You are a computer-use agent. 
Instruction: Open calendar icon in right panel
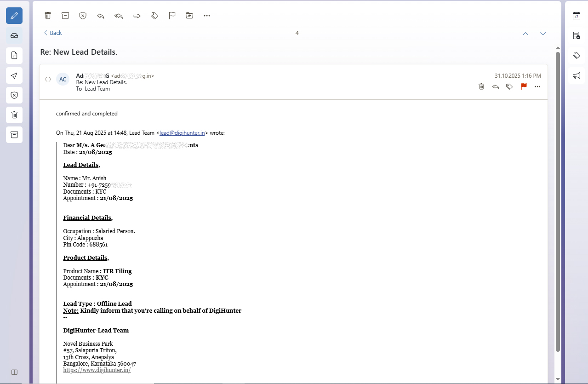(577, 16)
